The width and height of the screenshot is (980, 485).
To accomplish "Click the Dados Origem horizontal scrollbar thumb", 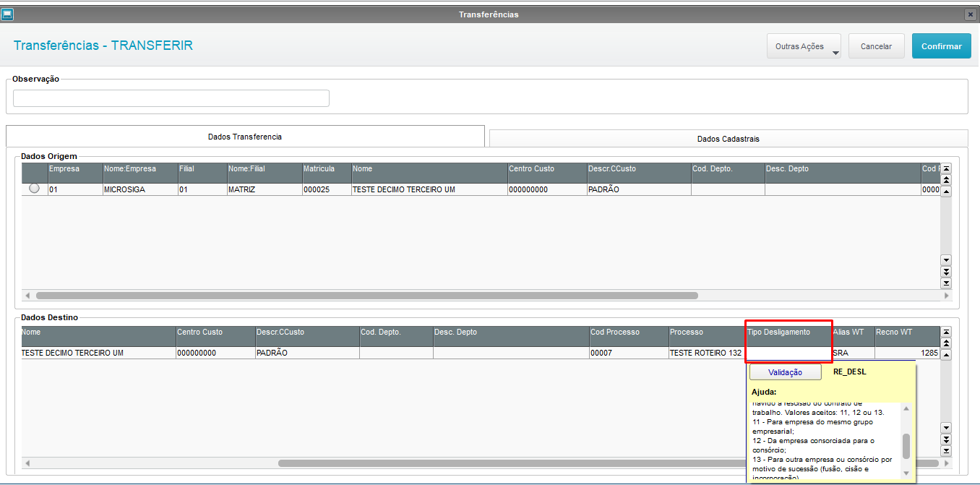I will click(367, 296).
